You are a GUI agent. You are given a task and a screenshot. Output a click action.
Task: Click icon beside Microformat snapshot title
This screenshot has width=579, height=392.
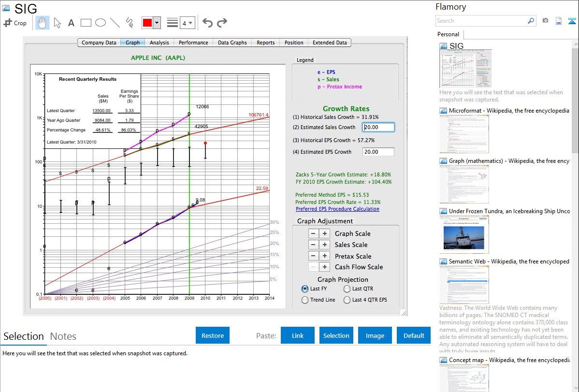pyautogui.click(x=443, y=111)
